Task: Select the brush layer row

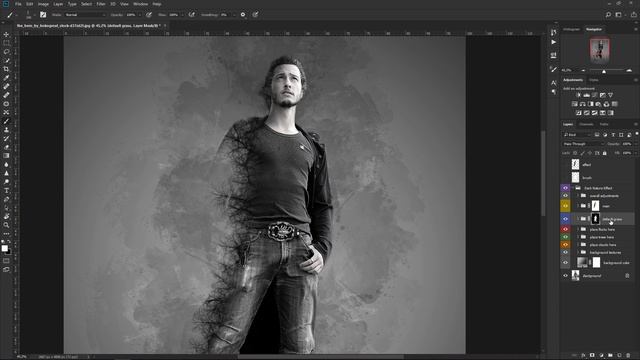Action: pos(598,178)
